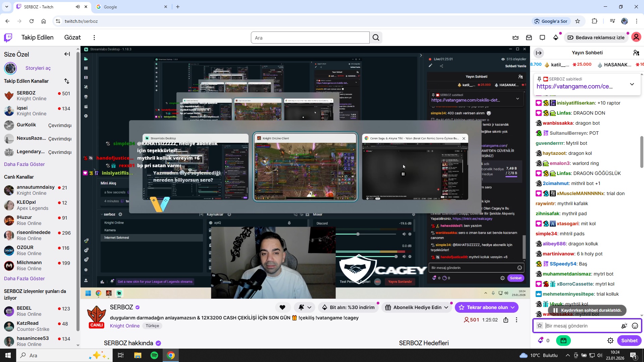This screenshot has height=362, width=644.
Task: Click Bedava reklamsız izle button
Action: tap(596, 38)
